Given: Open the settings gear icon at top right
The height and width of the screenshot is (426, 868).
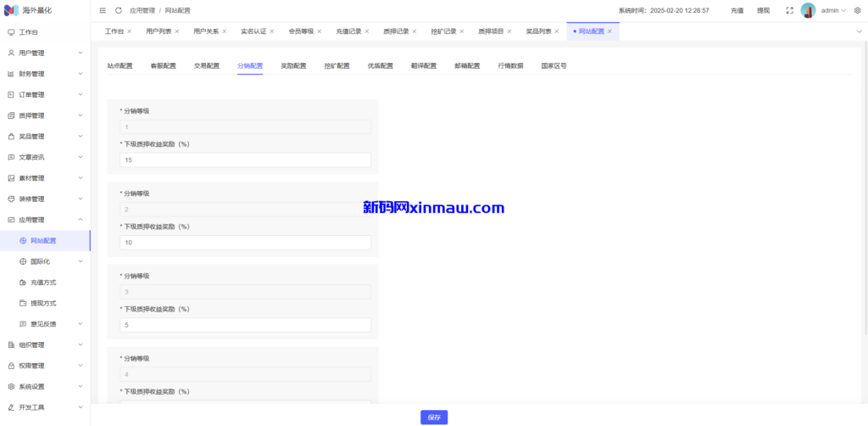Looking at the screenshot, I should point(858,10).
